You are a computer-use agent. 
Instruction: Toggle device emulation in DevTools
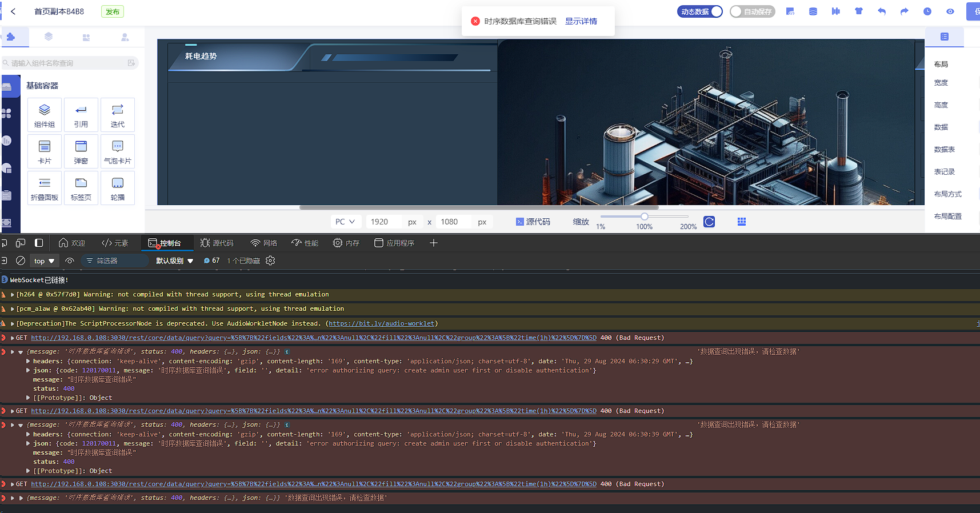(x=21, y=243)
